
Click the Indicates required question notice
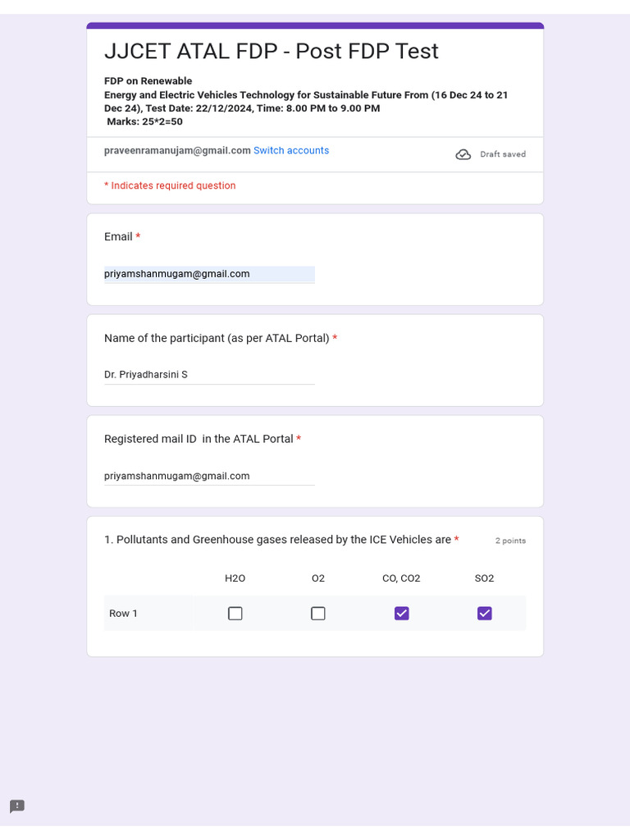click(x=170, y=186)
